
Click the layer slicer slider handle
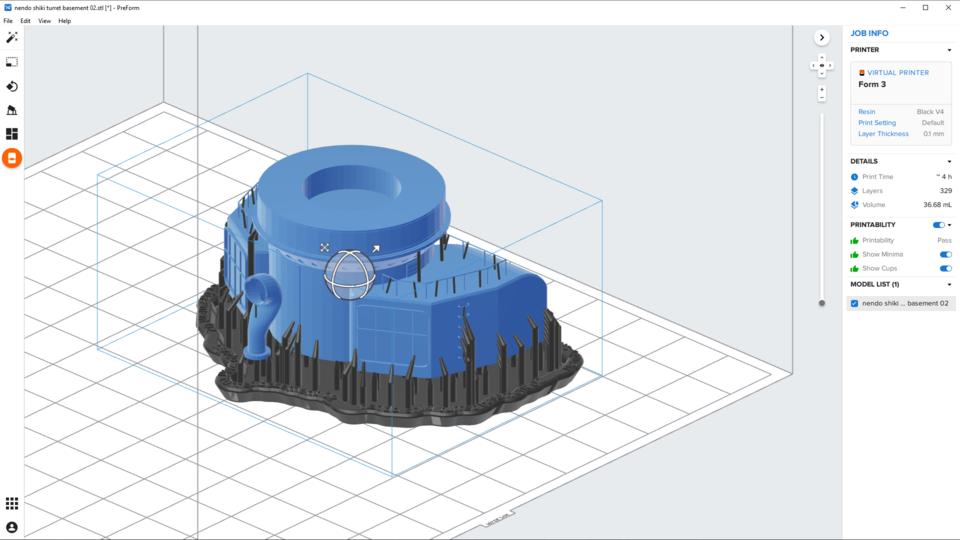[822, 303]
